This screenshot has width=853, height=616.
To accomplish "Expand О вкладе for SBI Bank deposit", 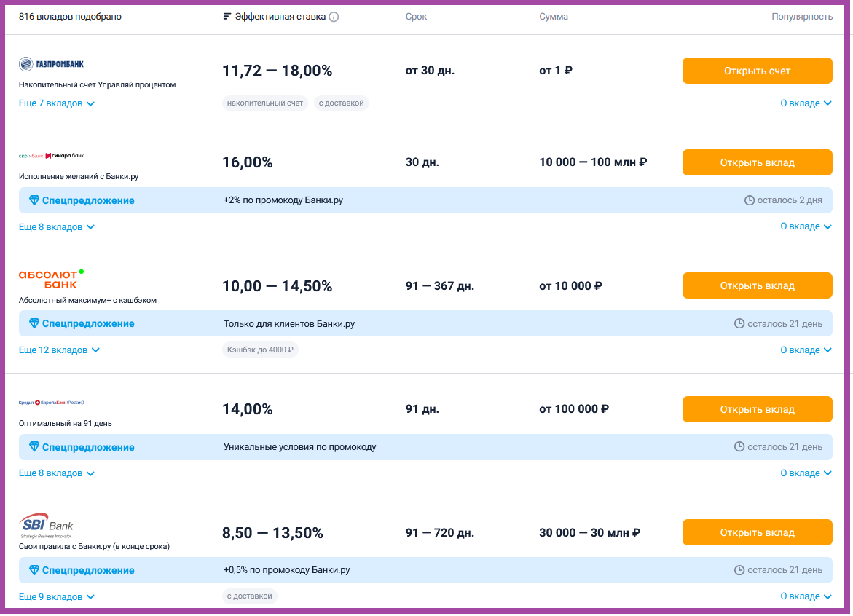I will [x=806, y=596].
